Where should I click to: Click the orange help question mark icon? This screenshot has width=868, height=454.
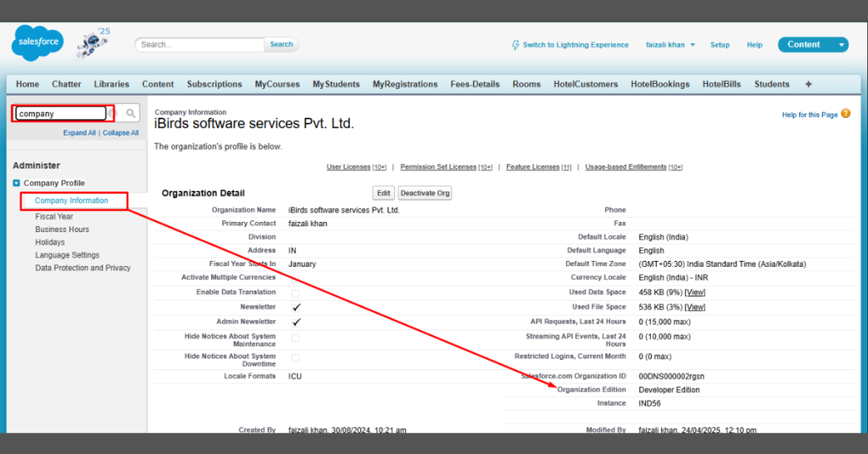845,113
